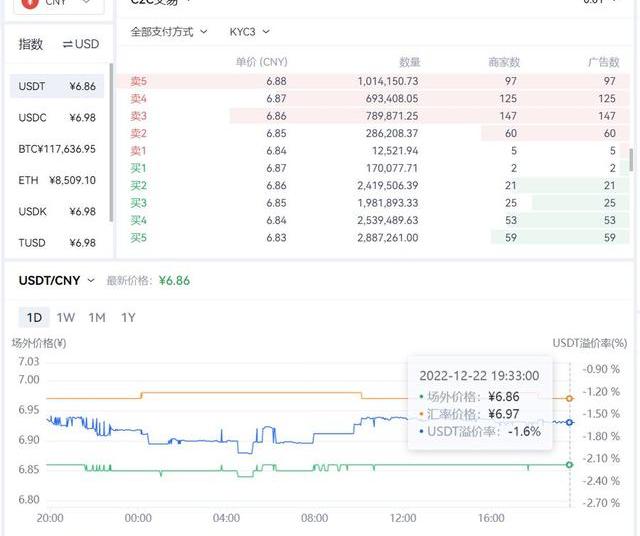Open the 全部支付方式 payment method dropdown
This screenshot has height=536, width=640.
168,32
